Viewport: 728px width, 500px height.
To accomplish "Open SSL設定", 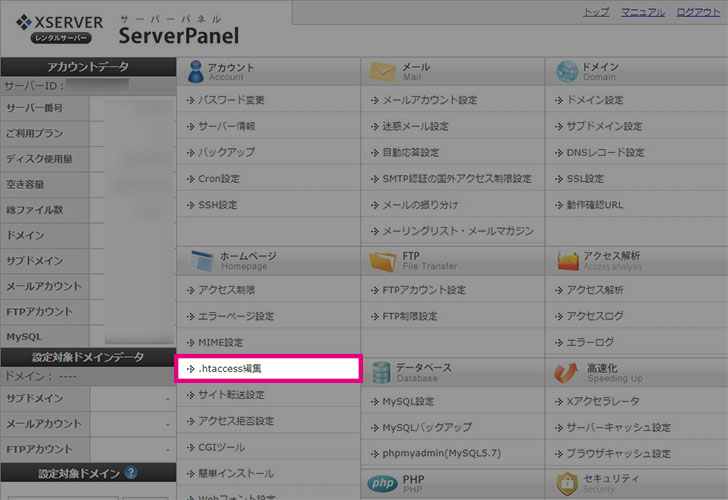I will coord(585,179).
